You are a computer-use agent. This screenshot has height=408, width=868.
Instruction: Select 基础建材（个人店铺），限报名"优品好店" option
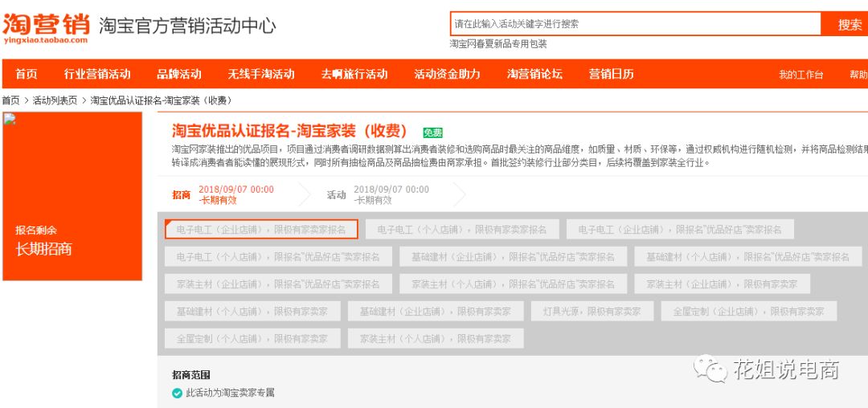pos(748,256)
